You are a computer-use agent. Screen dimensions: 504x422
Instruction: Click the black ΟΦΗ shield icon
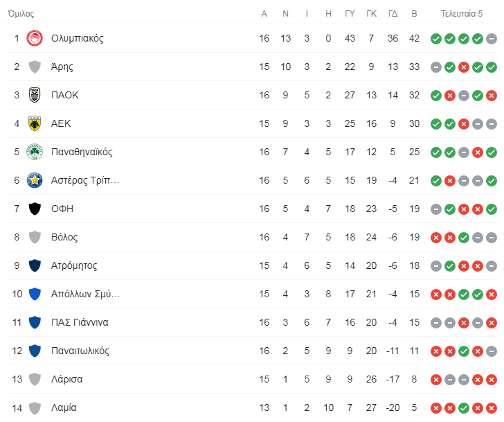click(x=35, y=209)
